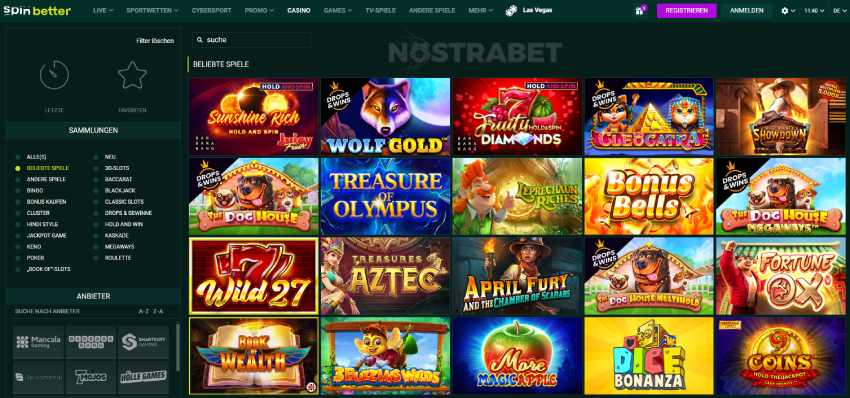Select the Neu collection
The image size is (850, 398).
coord(110,157)
